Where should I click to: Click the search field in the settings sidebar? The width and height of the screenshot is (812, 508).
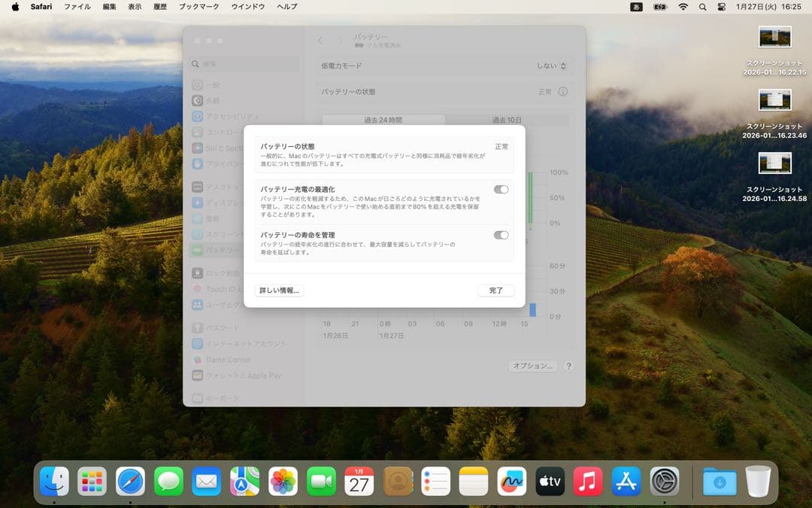(x=226, y=65)
